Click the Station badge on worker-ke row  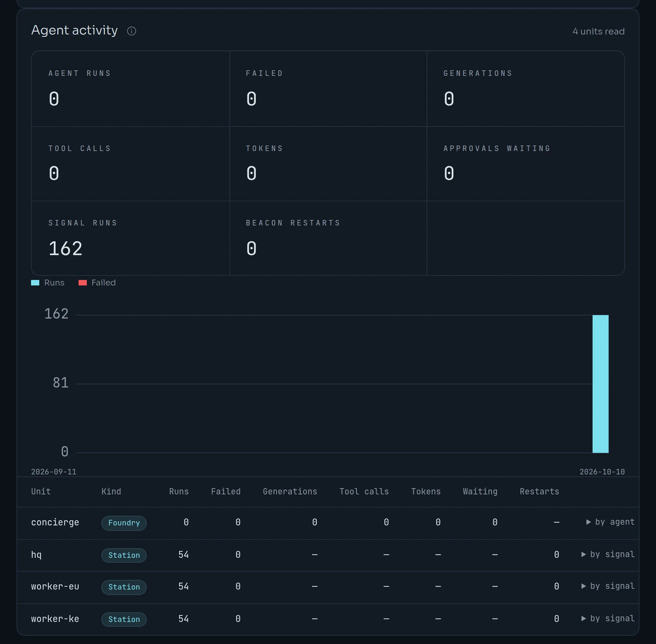click(x=124, y=620)
